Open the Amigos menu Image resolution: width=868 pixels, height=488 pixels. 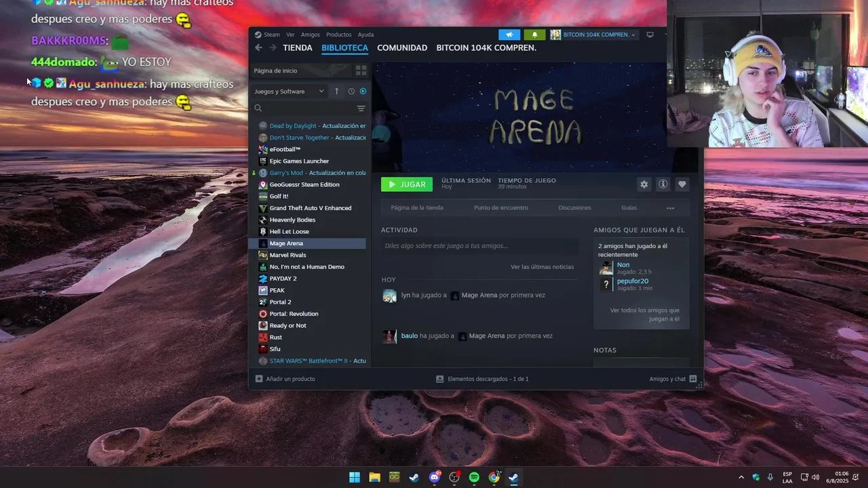(311, 35)
